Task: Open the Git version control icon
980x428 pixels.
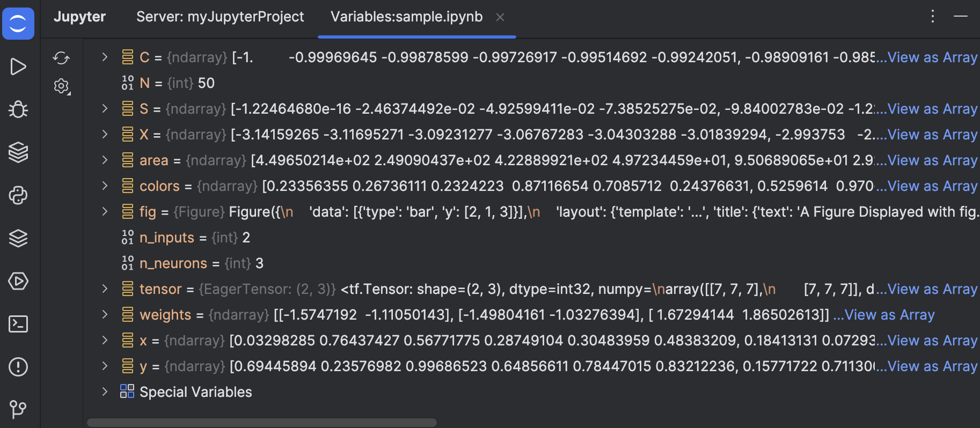Action: pos(18,410)
